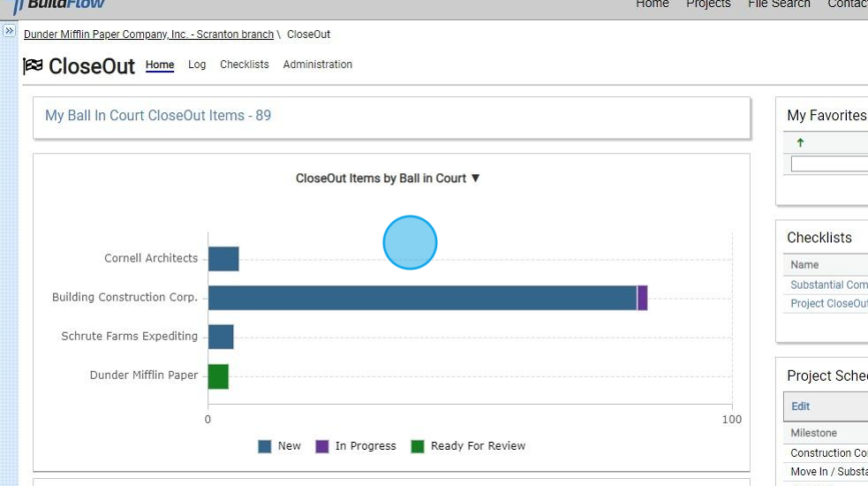
Task: Click the Milestone column header
Action: click(x=814, y=433)
